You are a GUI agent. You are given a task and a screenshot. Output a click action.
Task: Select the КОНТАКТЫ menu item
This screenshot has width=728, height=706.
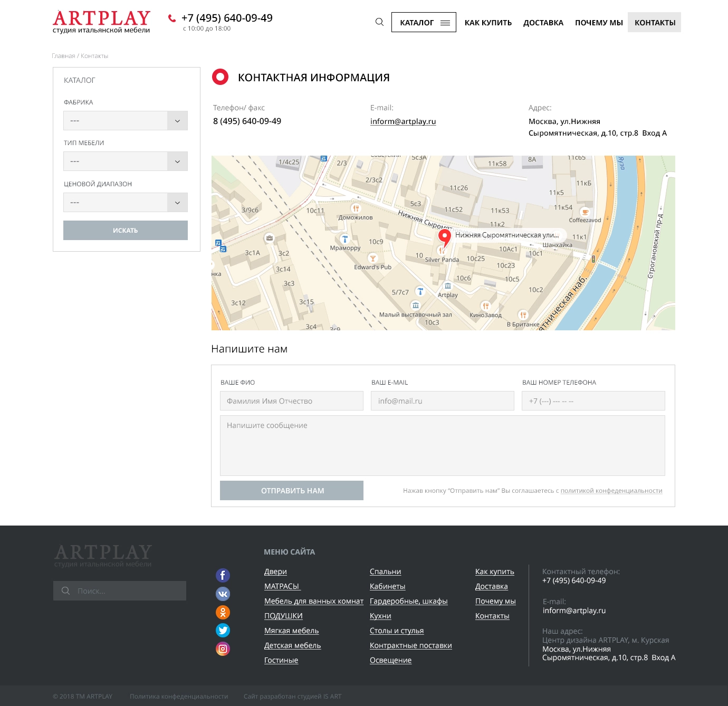pyautogui.click(x=654, y=22)
